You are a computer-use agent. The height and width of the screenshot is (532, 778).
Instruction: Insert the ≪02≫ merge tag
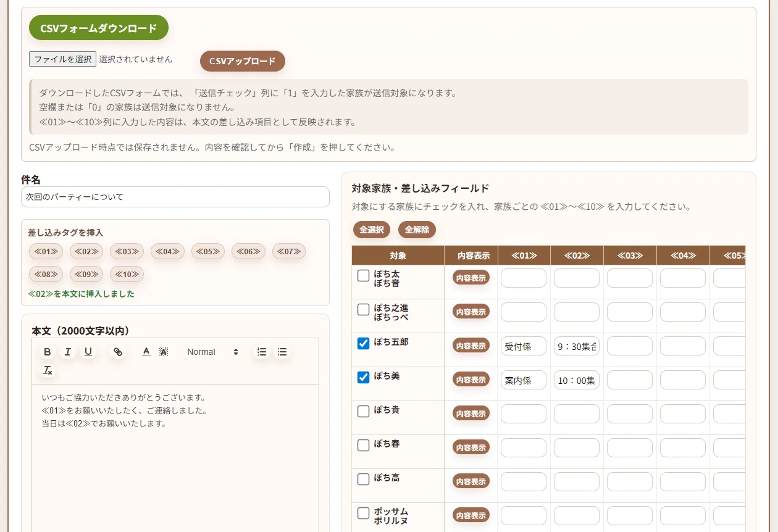point(86,251)
